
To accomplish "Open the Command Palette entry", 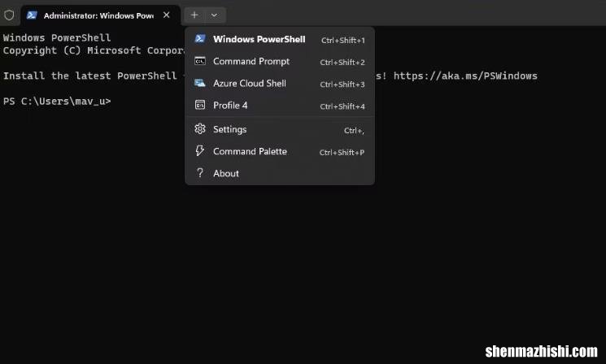I will click(x=280, y=151).
